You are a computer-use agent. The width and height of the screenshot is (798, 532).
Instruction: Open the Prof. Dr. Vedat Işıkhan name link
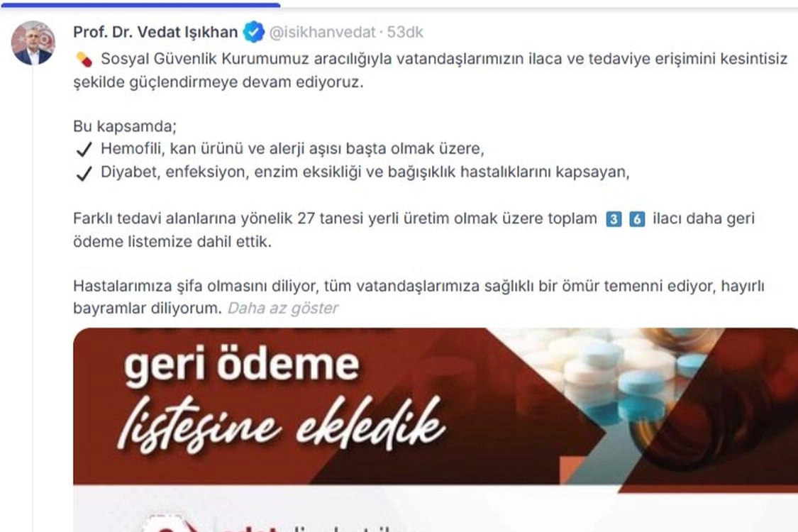pyautogui.click(x=156, y=32)
